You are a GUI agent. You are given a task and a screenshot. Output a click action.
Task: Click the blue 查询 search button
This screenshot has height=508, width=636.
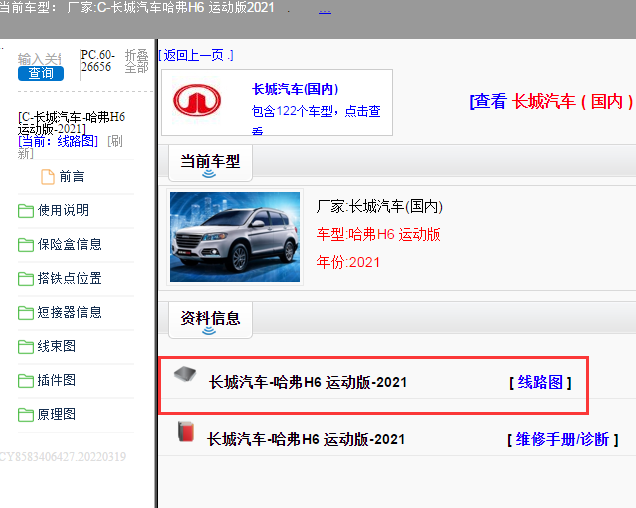point(41,73)
